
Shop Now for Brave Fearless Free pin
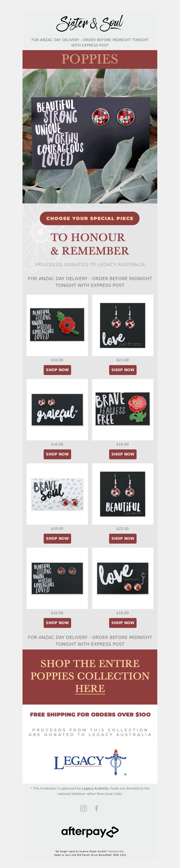123,454
